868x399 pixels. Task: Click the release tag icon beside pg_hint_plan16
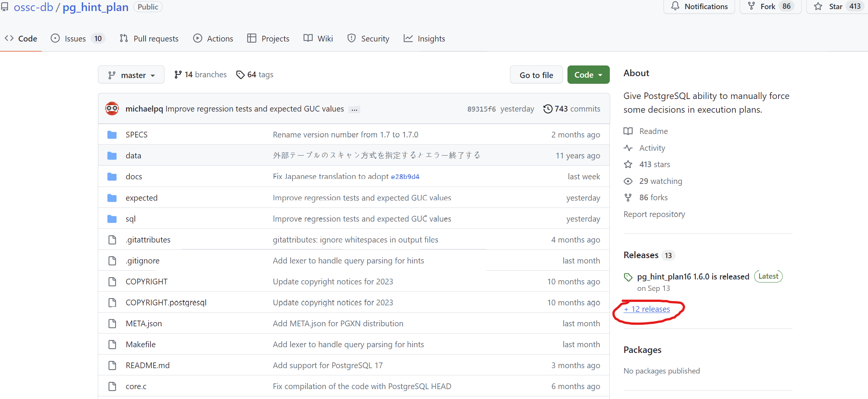coord(628,276)
